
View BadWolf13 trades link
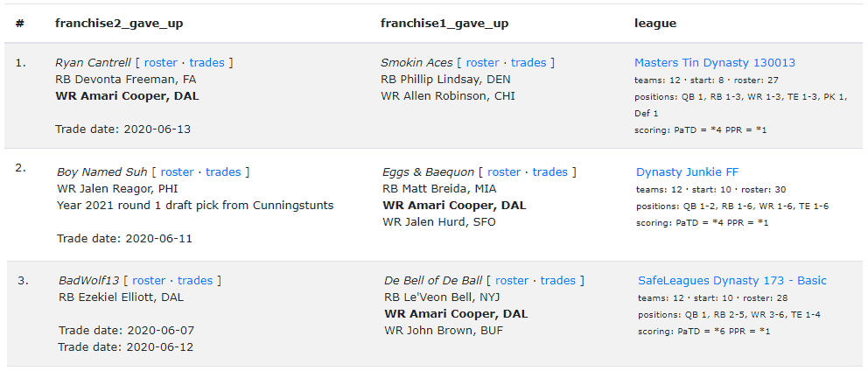tap(195, 281)
